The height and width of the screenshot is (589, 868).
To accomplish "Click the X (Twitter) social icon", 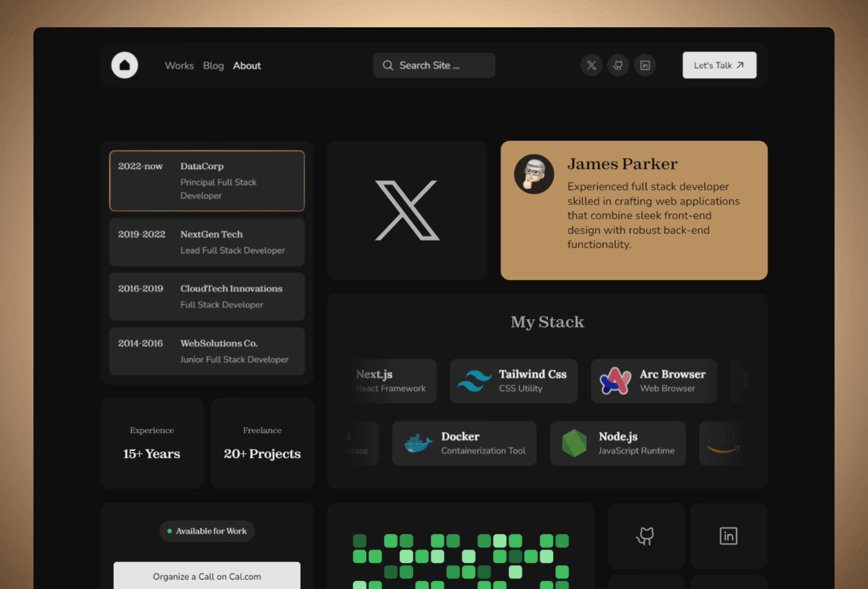I will tap(591, 65).
